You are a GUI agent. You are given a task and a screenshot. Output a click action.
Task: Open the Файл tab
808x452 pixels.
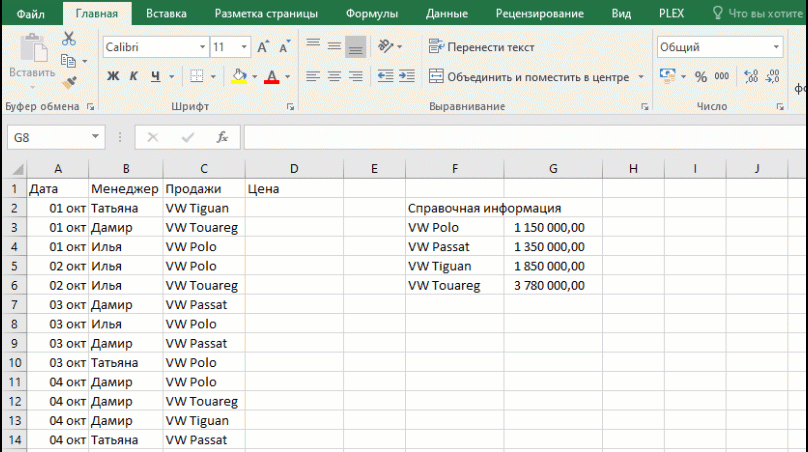[30, 13]
